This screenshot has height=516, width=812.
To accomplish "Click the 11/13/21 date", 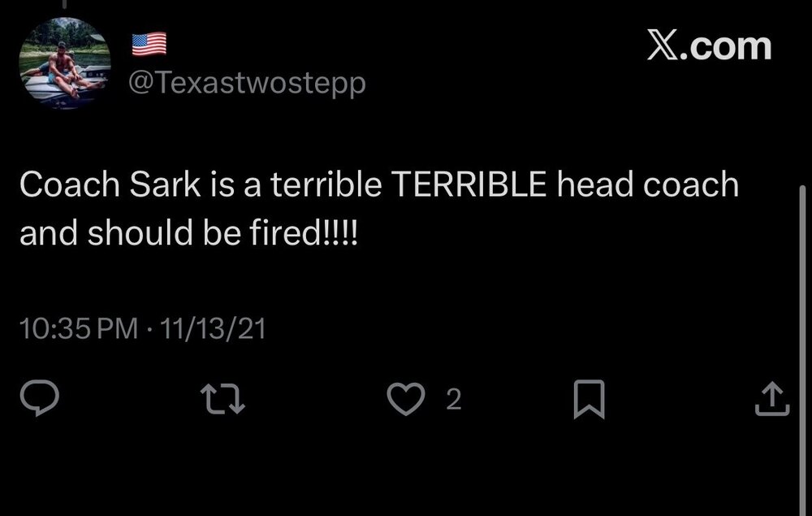I will click(214, 329).
